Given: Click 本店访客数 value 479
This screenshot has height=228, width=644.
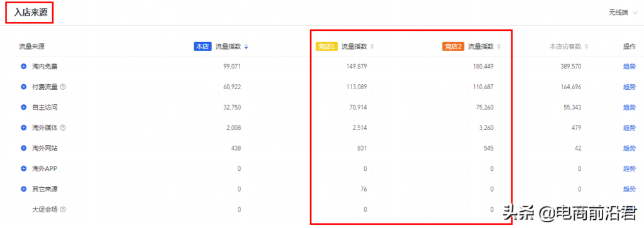Looking at the screenshot, I should (577, 128).
